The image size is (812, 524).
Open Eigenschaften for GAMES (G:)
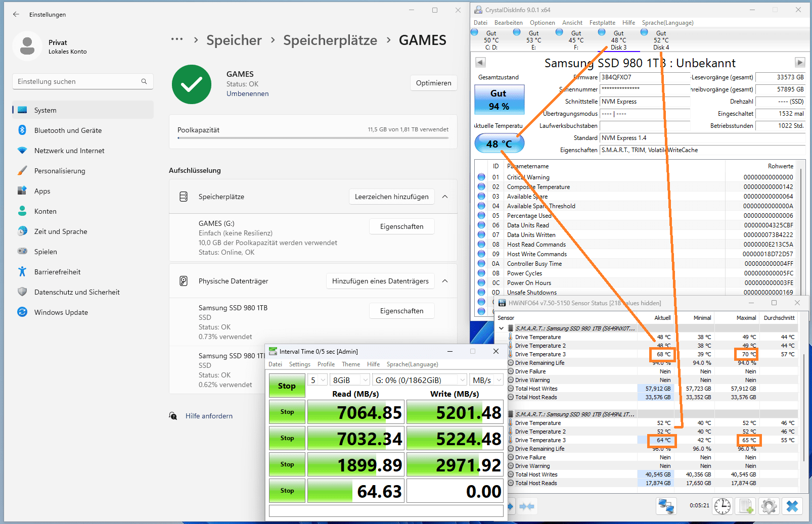point(402,226)
